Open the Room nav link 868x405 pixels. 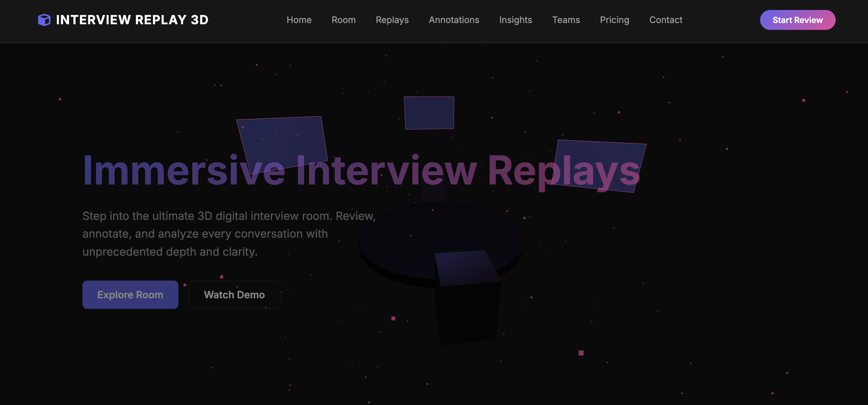tap(343, 20)
